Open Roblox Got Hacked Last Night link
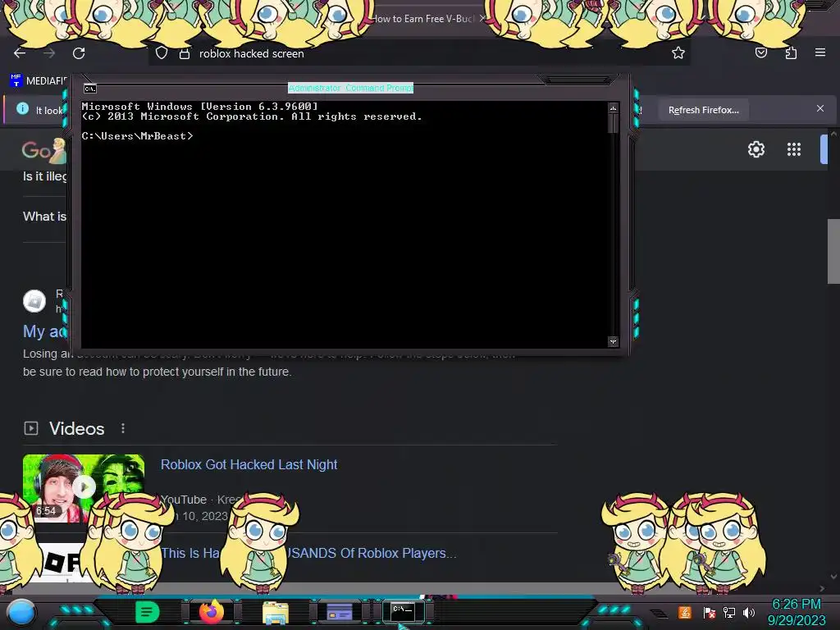Image resolution: width=840 pixels, height=630 pixels. tap(249, 464)
